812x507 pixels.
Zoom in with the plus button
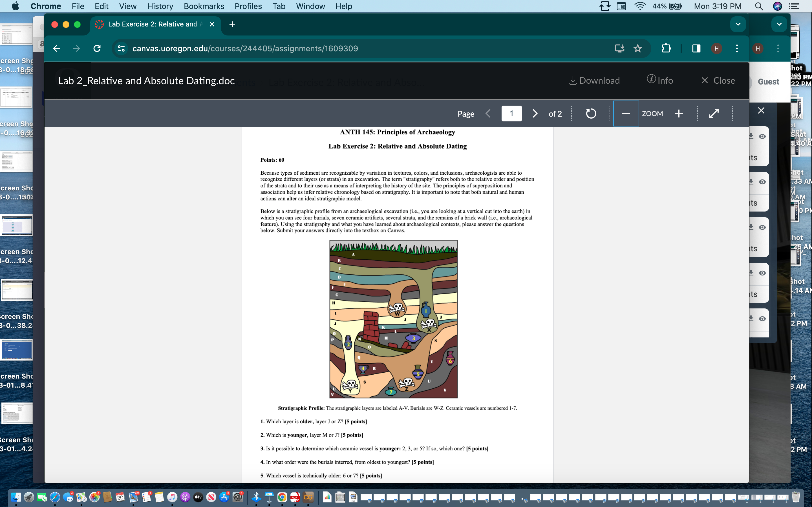coord(679,114)
